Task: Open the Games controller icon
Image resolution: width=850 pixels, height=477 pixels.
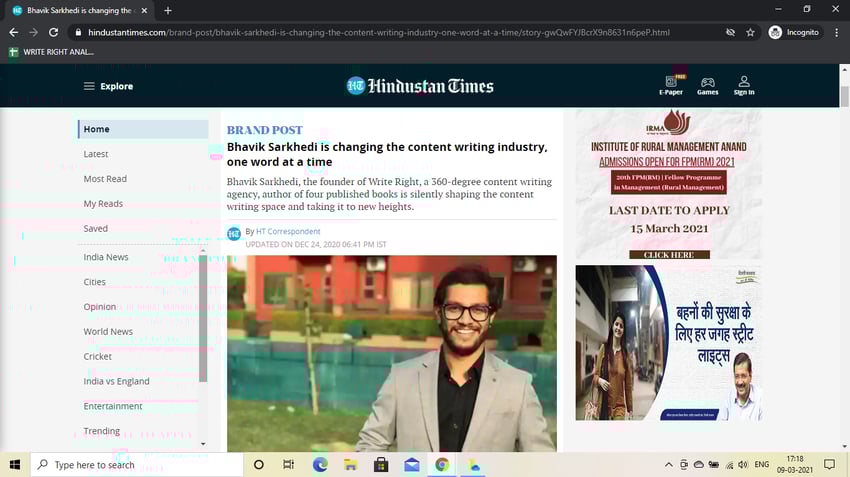Action: [707, 86]
